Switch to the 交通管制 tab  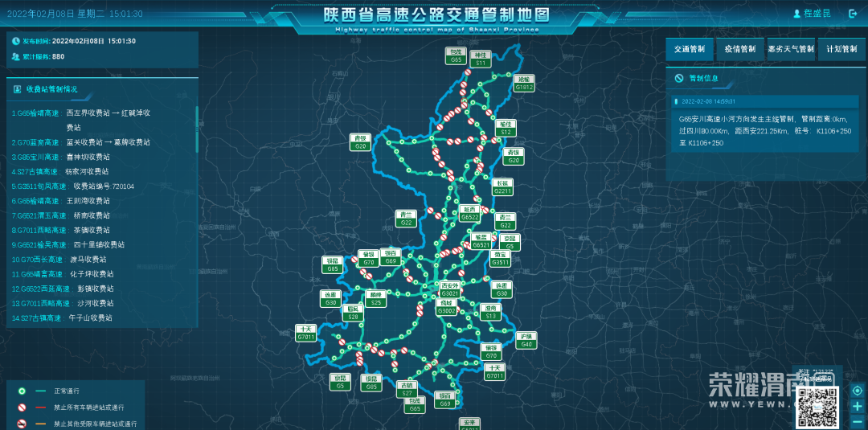coord(690,49)
